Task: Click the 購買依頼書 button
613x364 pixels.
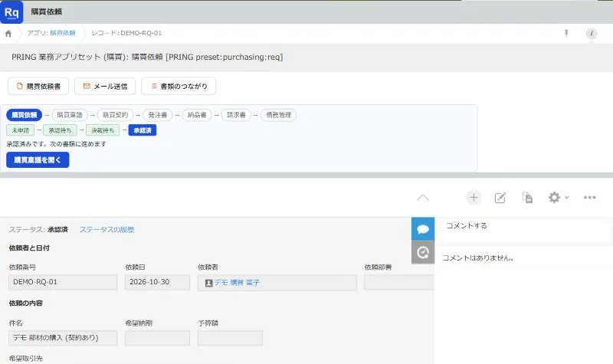Action: pyautogui.click(x=38, y=86)
